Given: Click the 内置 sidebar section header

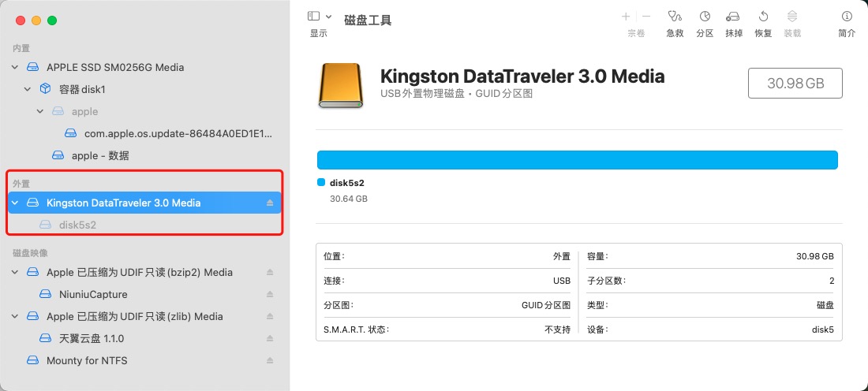Looking at the screenshot, I should [21, 49].
